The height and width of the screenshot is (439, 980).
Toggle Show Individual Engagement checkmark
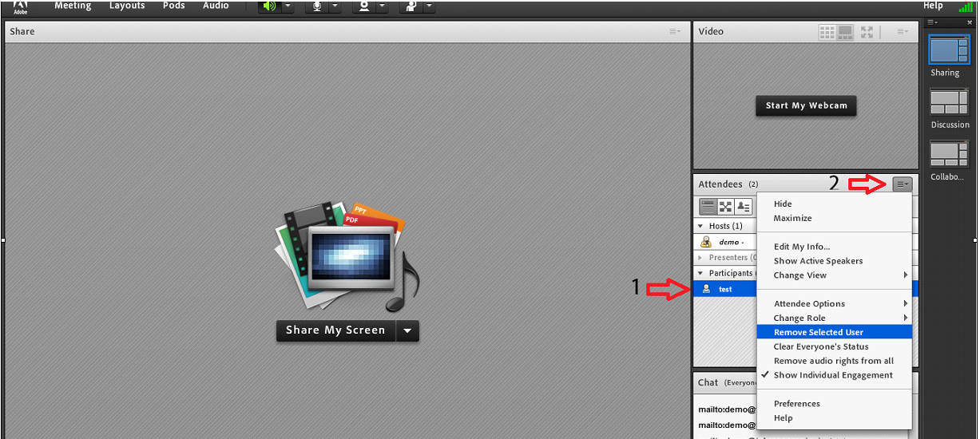click(x=833, y=375)
